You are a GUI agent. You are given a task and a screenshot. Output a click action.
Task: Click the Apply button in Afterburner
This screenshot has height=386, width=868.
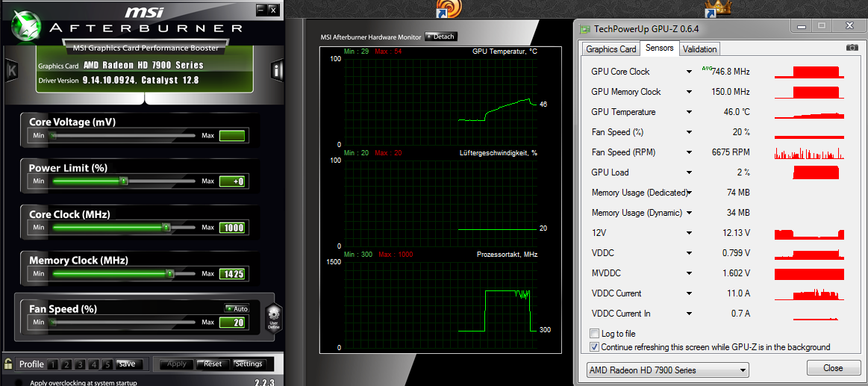(177, 364)
